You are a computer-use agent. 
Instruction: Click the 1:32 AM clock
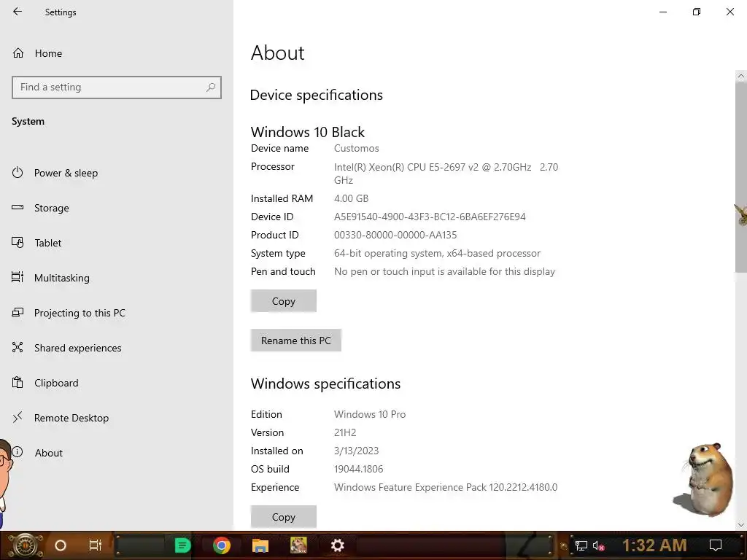(654, 545)
